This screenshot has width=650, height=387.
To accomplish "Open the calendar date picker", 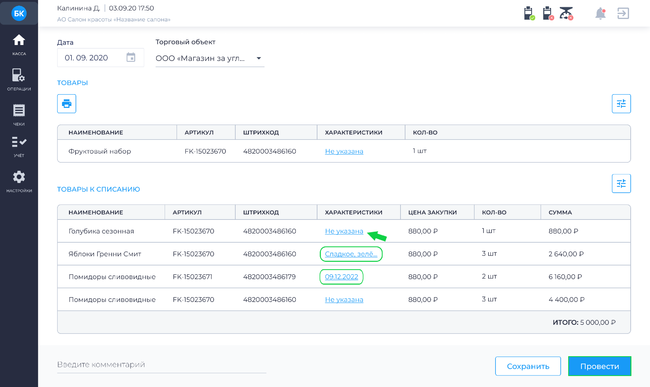I will pos(131,58).
